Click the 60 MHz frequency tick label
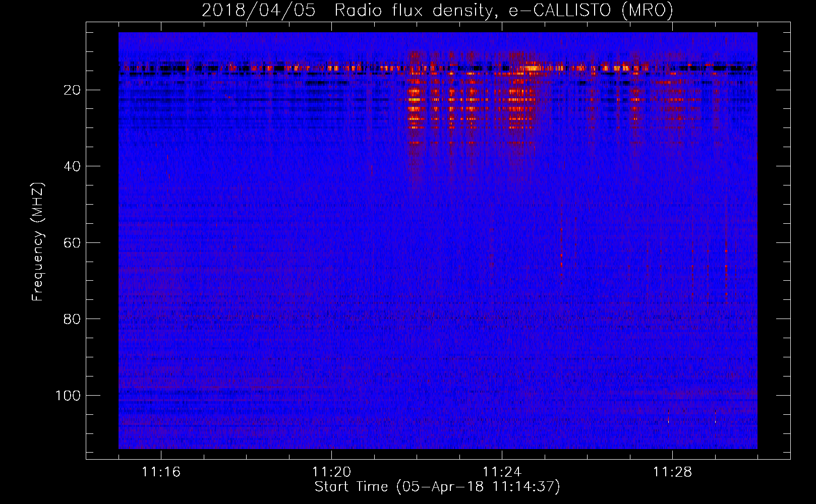Viewport: 816px width, 504px height. pyautogui.click(x=72, y=242)
